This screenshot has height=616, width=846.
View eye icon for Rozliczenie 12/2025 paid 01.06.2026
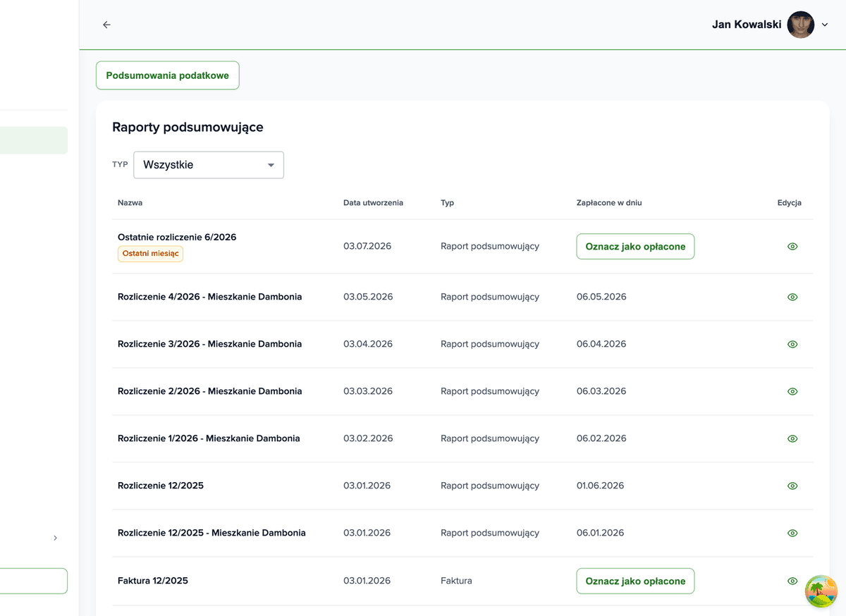(792, 486)
